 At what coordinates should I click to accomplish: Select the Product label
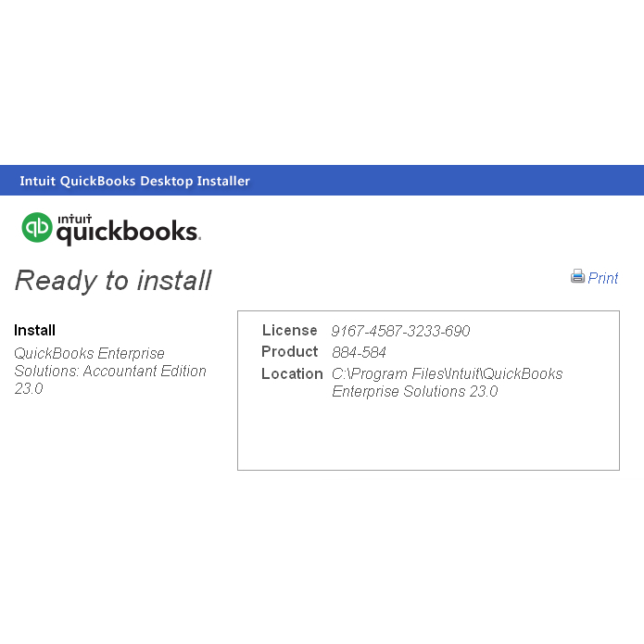tap(289, 351)
